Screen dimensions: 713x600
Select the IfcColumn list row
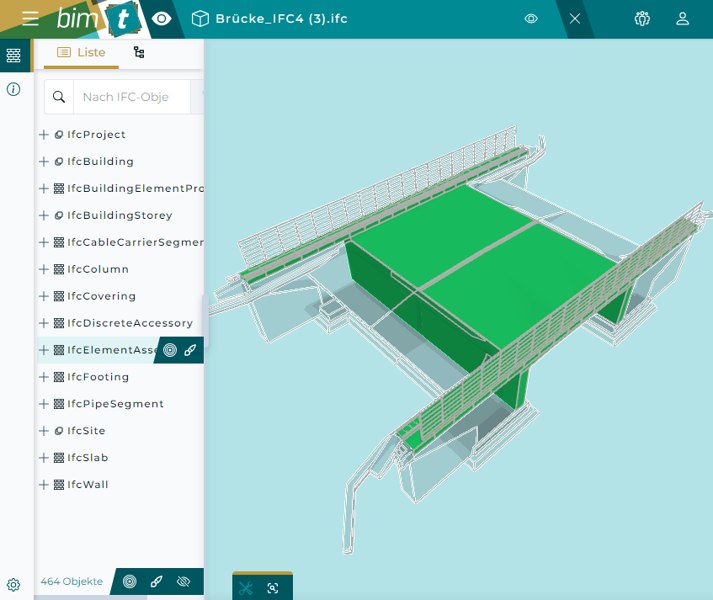point(120,269)
